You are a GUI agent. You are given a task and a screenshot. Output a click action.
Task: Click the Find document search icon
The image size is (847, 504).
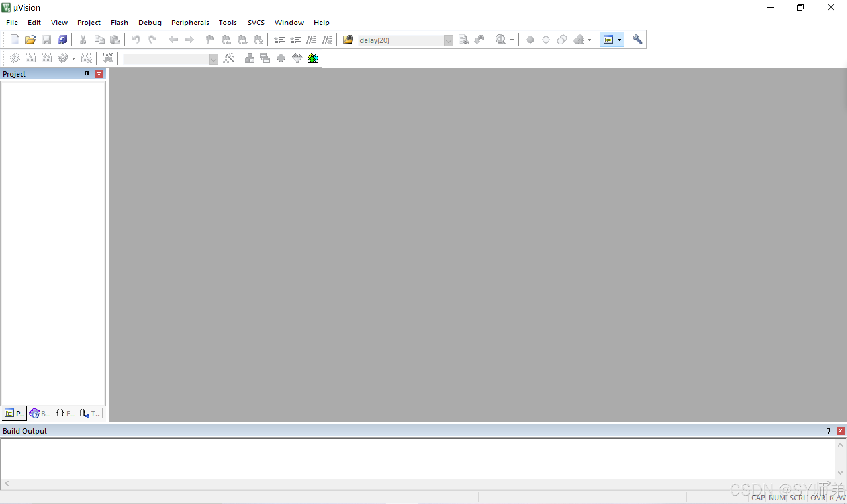pyautogui.click(x=464, y=40)
